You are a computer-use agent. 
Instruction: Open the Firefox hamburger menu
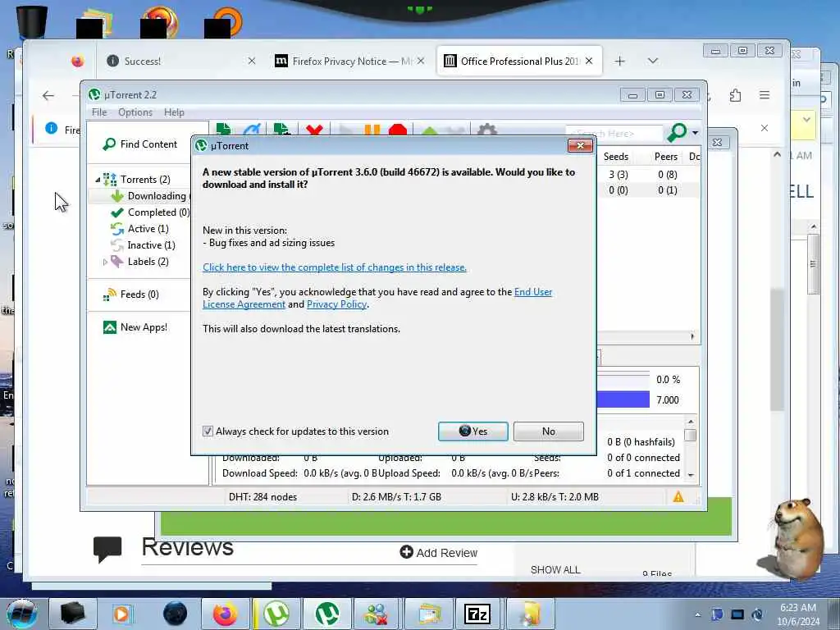click(765, 95)
